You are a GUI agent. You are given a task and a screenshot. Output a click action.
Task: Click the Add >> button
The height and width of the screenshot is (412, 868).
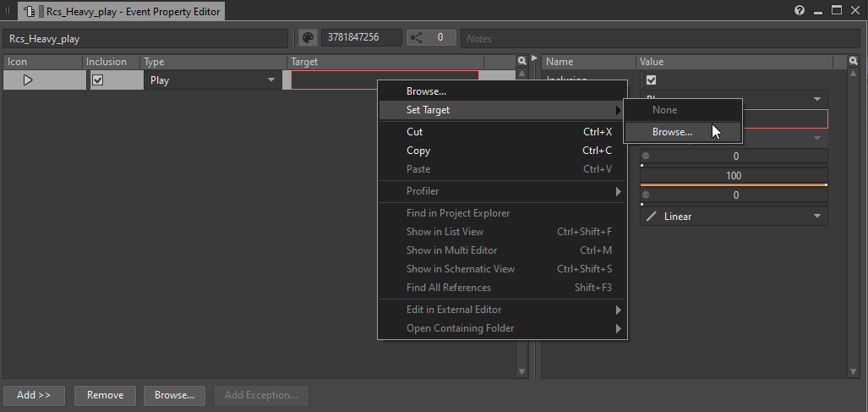point(34,395)
